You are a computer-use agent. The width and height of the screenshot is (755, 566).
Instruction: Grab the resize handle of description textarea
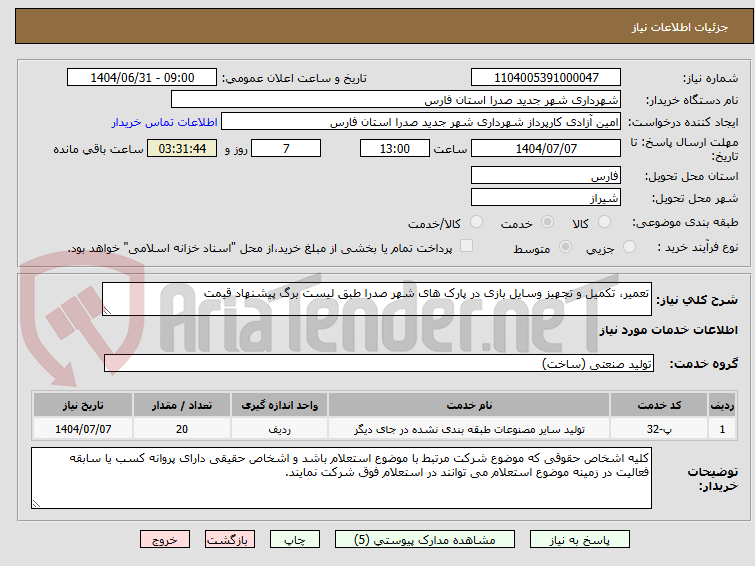(107, 311)
